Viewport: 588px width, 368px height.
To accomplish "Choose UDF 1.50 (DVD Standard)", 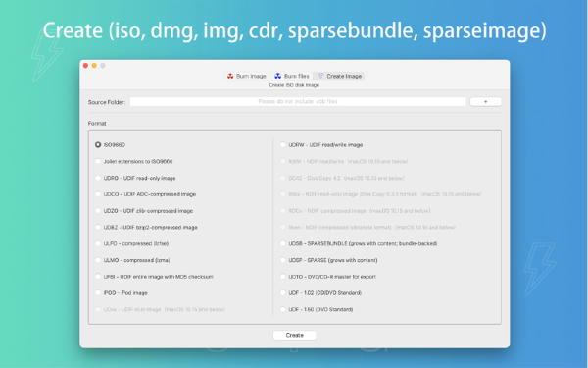I will [x=317, y=309].
